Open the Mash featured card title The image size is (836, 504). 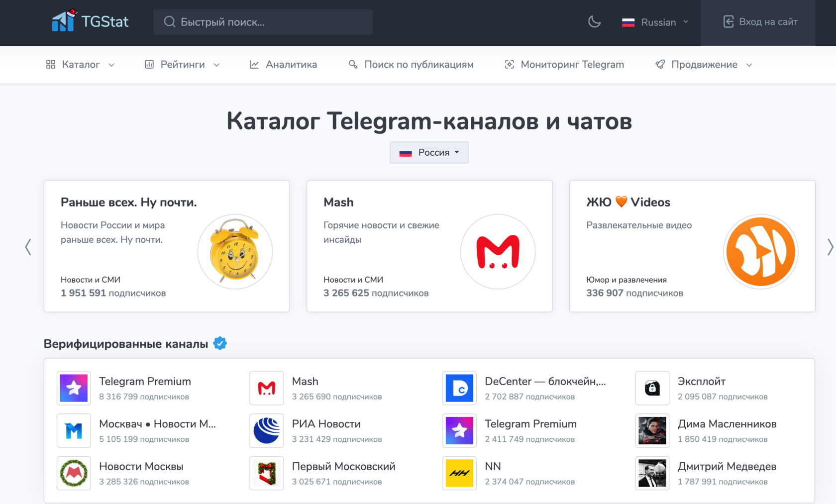coord(338,202)
